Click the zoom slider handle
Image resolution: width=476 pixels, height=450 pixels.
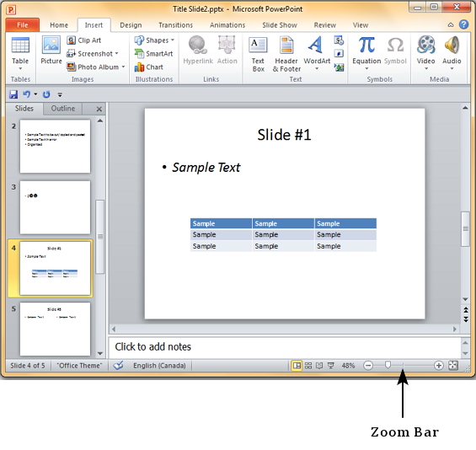pyautogui.click(x=388, y=365)
